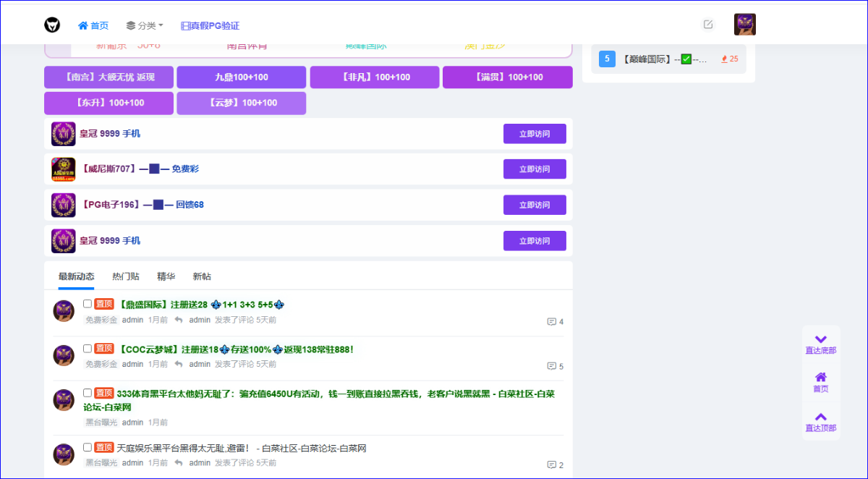The width and height of the screenshot is (868, 479).
Task: Open the 九鼎100+100 purple banner button
Action: (242, 77)
